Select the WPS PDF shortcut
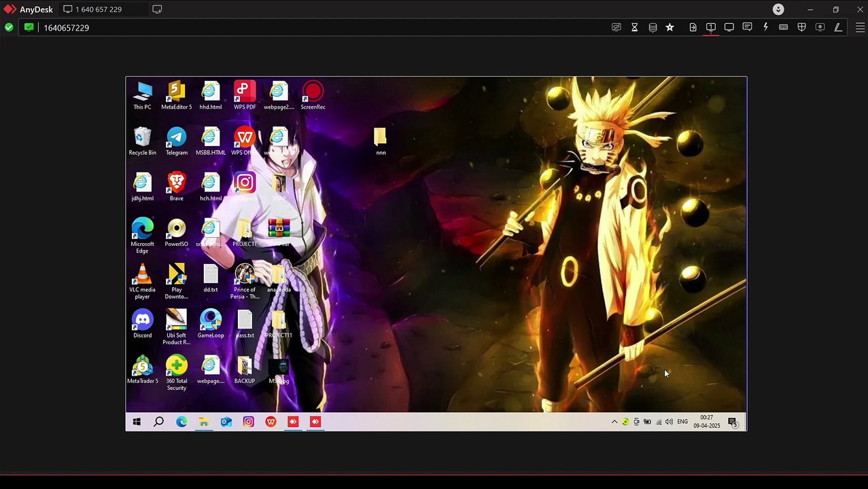The height and width of the screenshot is (489, 868). pos(245,96)
